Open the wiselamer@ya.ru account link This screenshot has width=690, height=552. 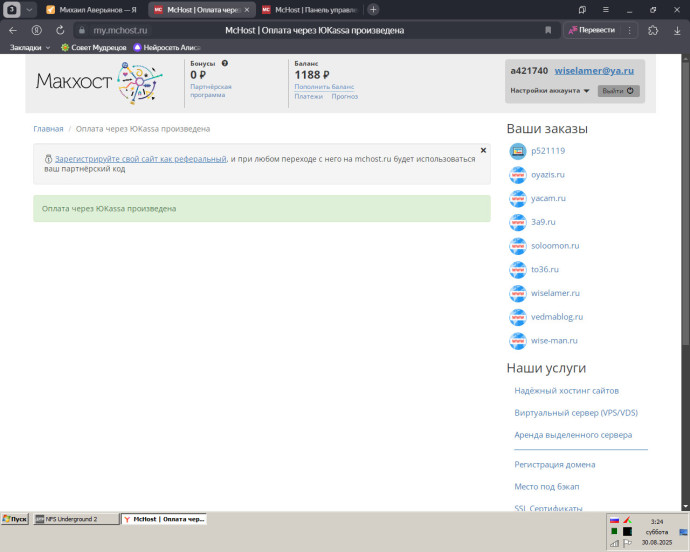click(x=594, y=71)
